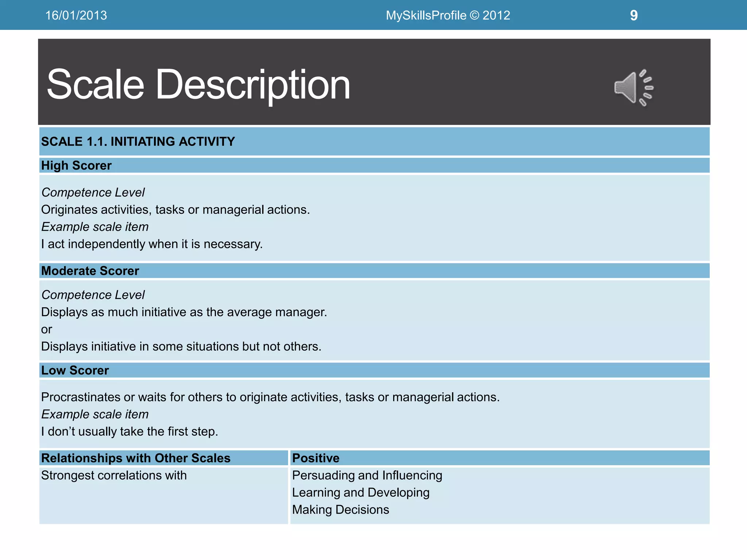This screenshot has height=560, width=747.
Task: Click 'Displays as much initiative as average manager'
Action: coord(184,312)
